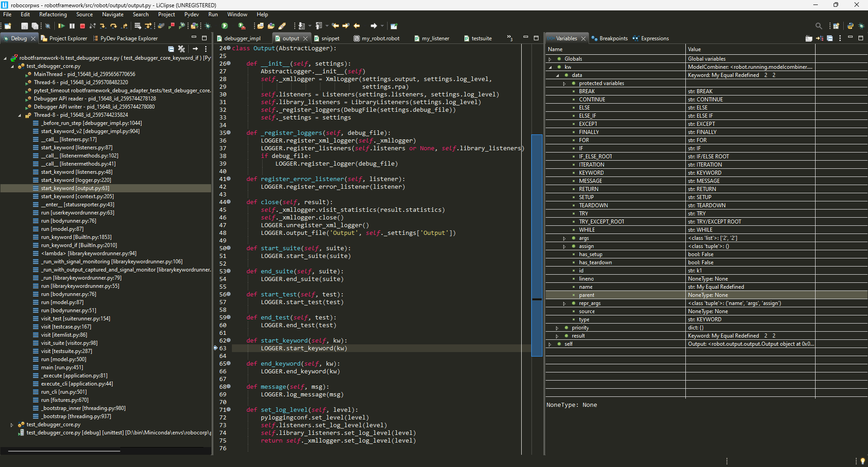Collapse the data node in Variables
Screen dimensions: 868x467
[558, 75]
